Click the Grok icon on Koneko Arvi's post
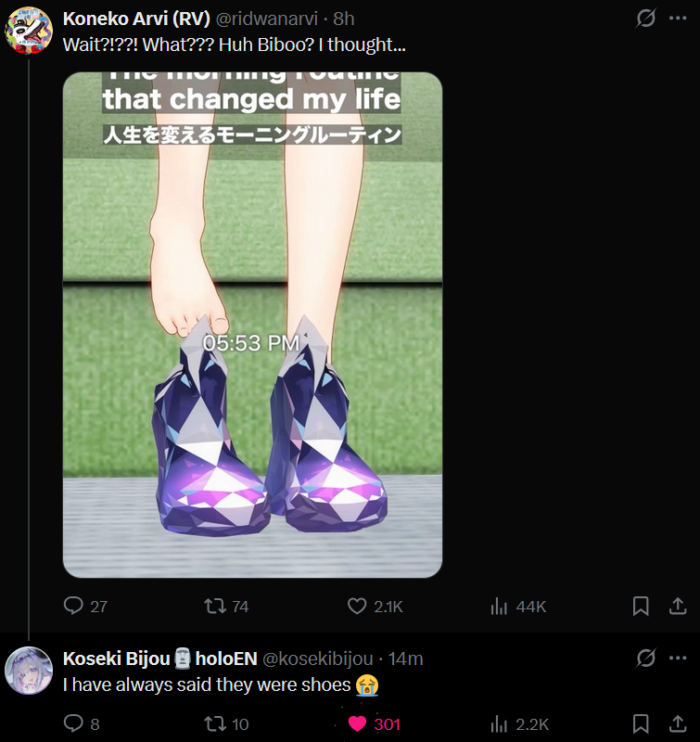700x742 pixels. pyautogui.click(x=645, y=19)
